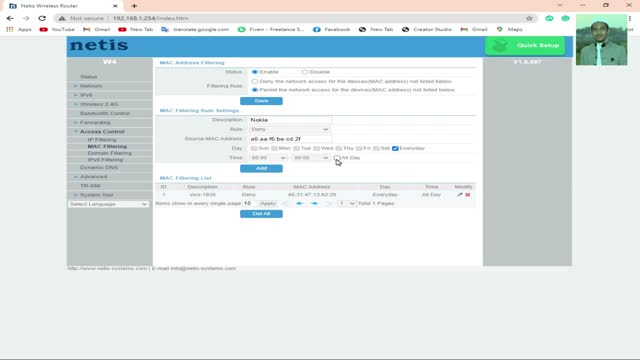This screenshot has height=360, width=640.
Task: Choose the Deny network access filtering rule
Action: [255, 82]
